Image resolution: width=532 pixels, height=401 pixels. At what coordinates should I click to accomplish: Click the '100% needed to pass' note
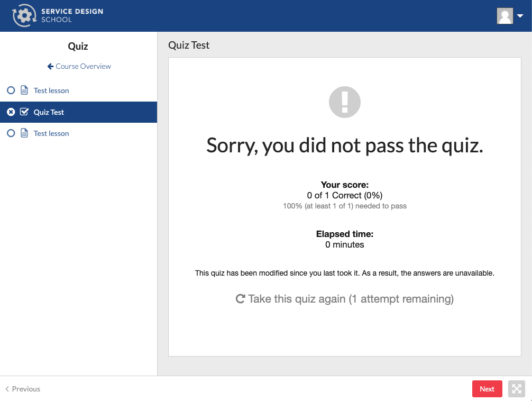[345, 206]
